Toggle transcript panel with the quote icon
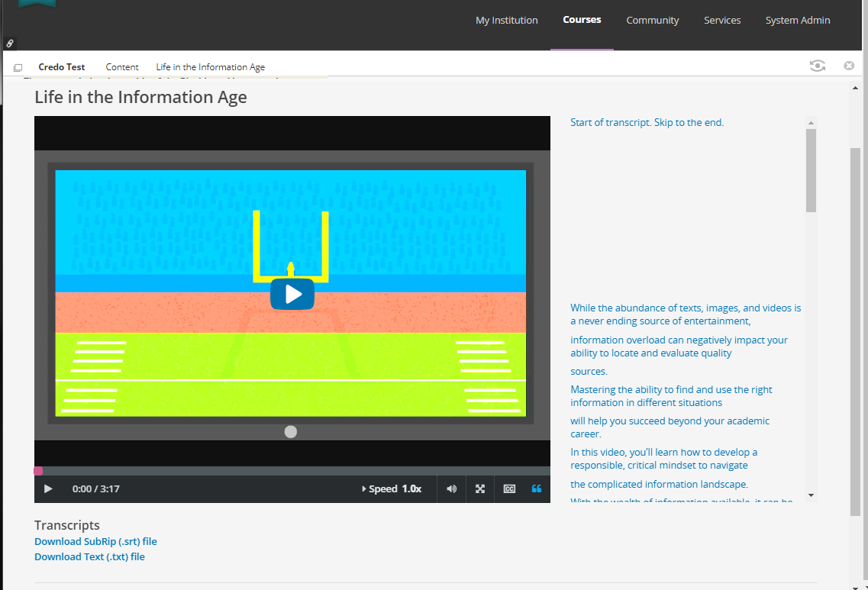868x590 pixels. click(x=537, y=488)
